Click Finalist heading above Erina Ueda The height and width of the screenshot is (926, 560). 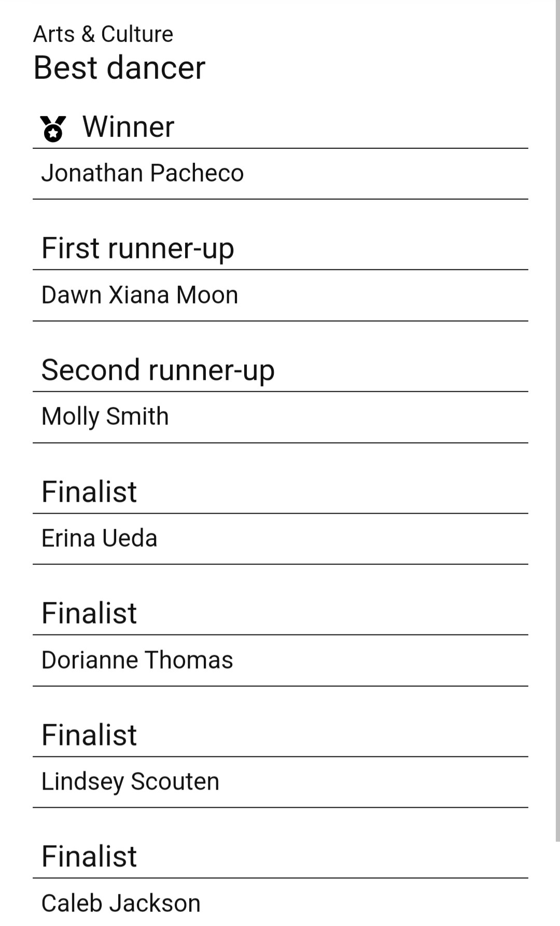89,492
